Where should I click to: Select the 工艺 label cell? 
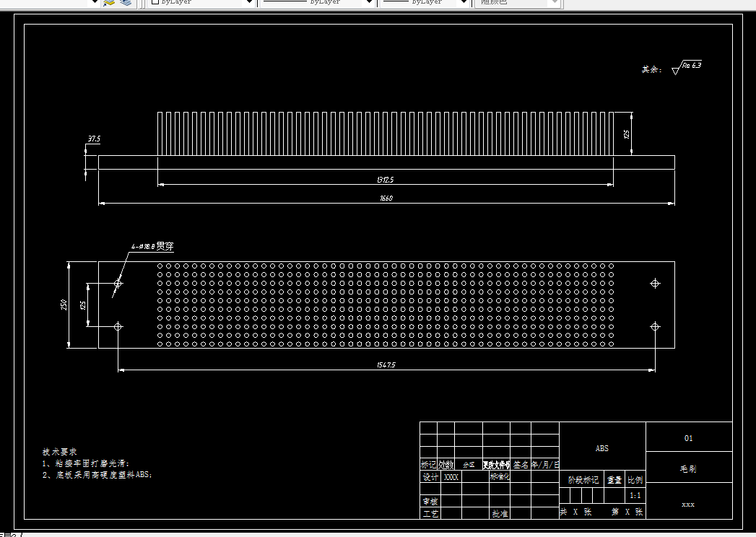tap(430, 513)
